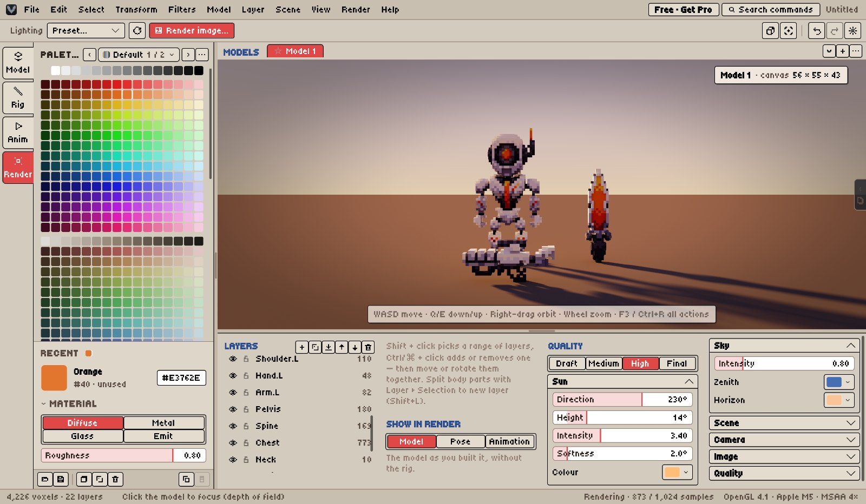866x504 pixels.
Task: Delete the layer with trash icon
Action: pyautogui.click(x=368, y=347)
